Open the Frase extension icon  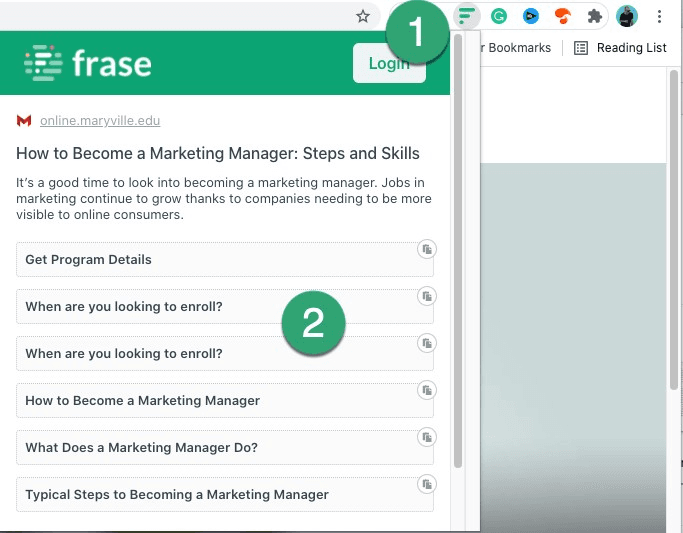(x=466, y=17)
